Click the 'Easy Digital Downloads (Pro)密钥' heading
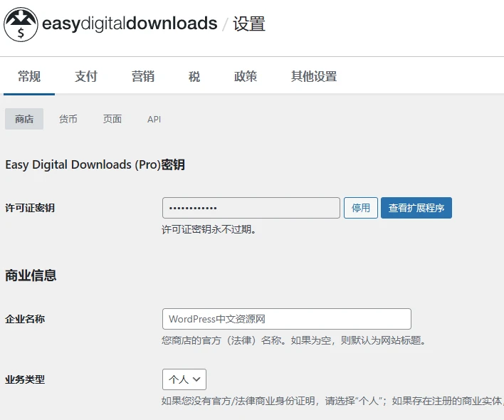504x420 pixels. coord(95,164)
